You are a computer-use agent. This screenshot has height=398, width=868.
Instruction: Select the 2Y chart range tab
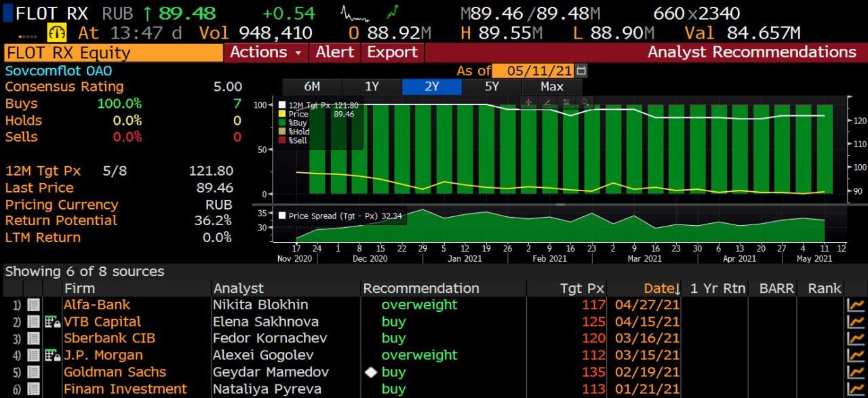click(x=432, y=86)
